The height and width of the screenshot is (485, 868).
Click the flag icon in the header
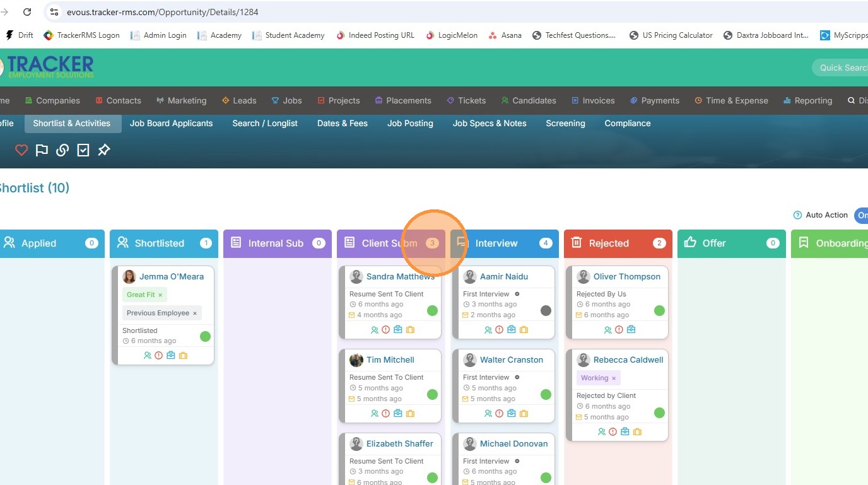(42, 150)
